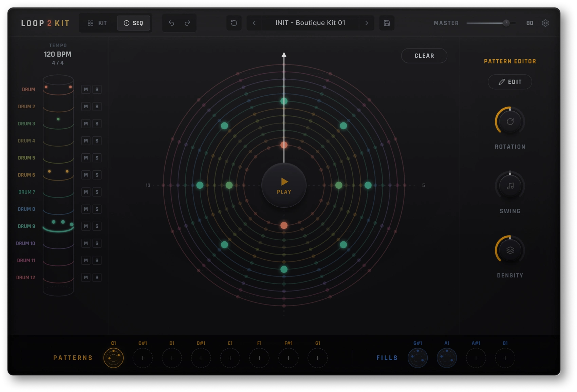
Task: Click the central PLAY button
Action: point(284,185)
